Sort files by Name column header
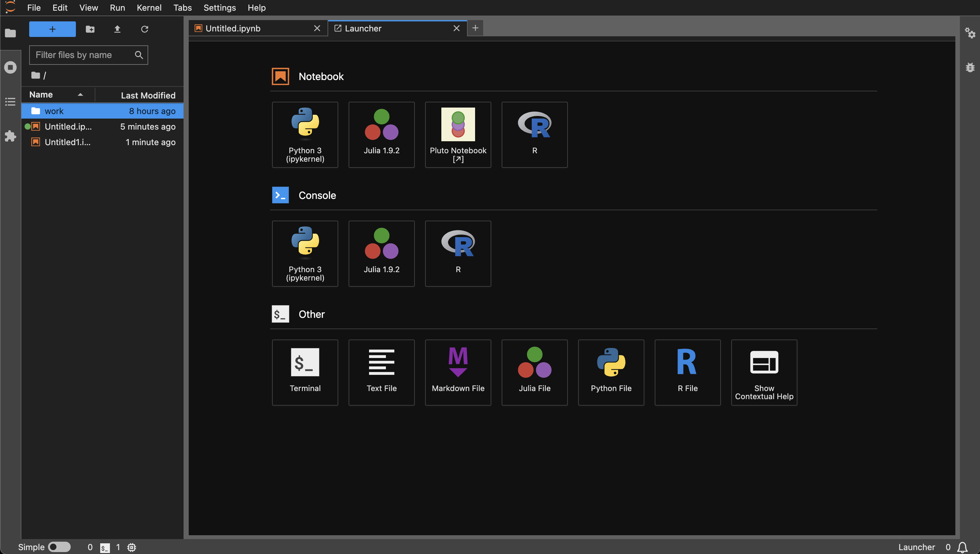Screen dimensions: 980x554 click(41, 95)
